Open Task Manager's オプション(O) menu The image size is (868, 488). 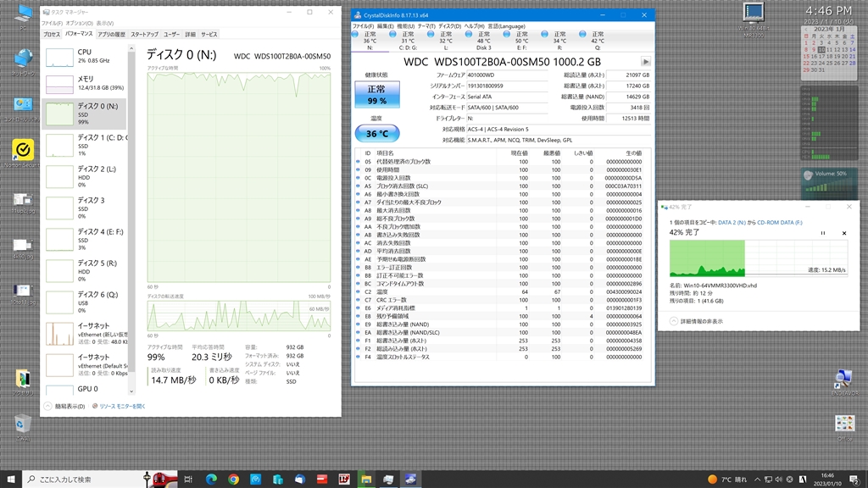point(79,23)
